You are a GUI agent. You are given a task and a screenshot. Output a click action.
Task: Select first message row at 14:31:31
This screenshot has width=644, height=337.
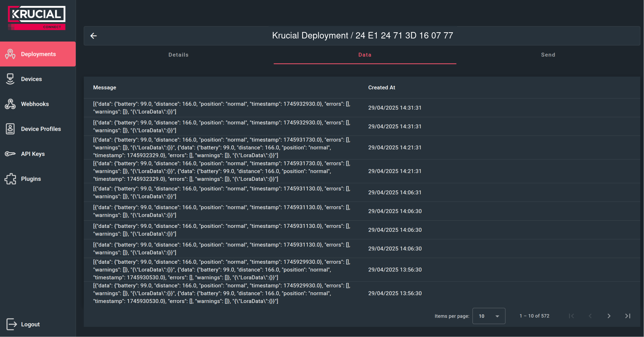point(221,108)
